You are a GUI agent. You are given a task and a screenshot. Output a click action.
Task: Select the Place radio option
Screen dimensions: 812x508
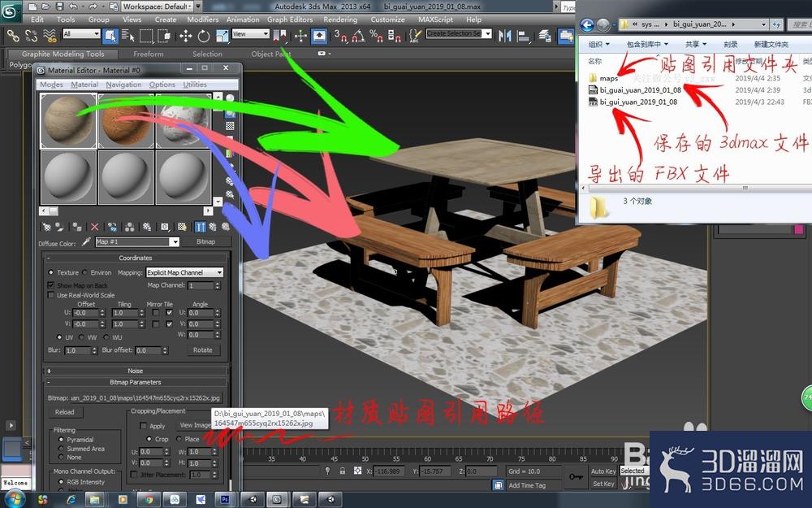click(x=178, y=439)
